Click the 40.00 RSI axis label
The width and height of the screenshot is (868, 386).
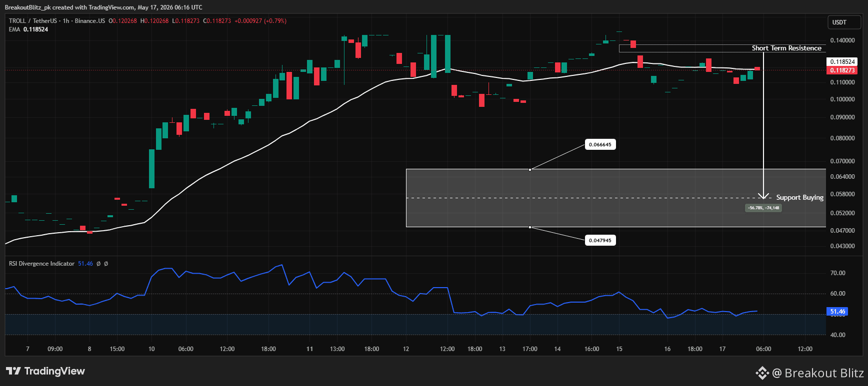point(838,335)
